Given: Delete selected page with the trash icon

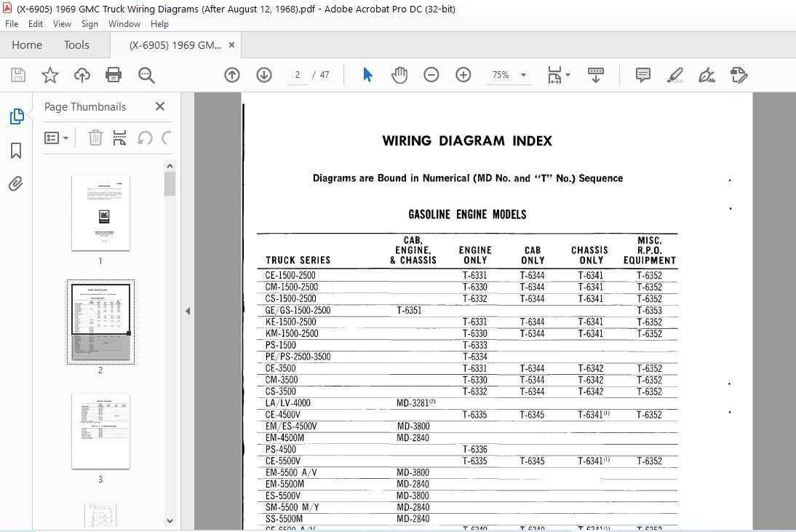Looking at the screenshot, I should [95, 138].
